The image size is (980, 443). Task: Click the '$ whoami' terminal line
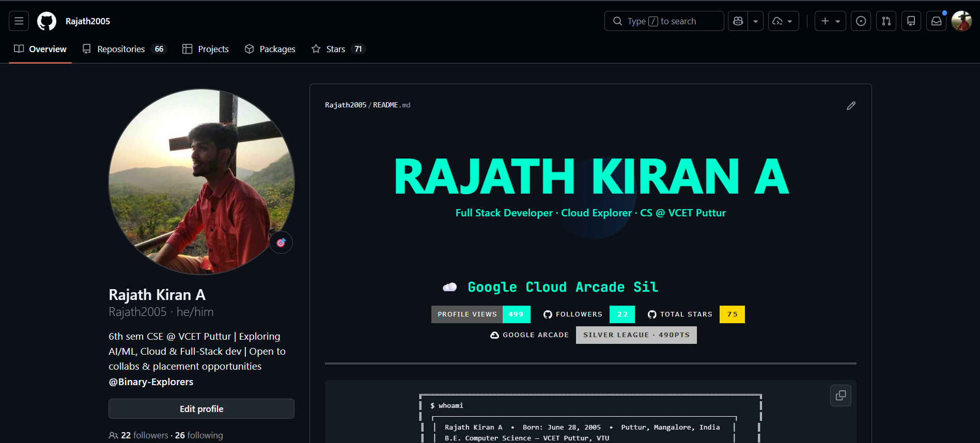[x=447, y=406]
